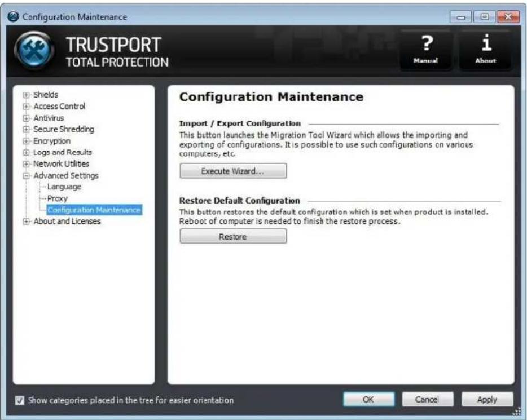
Task: Open the Language settings item
Action: pos(64,187)
